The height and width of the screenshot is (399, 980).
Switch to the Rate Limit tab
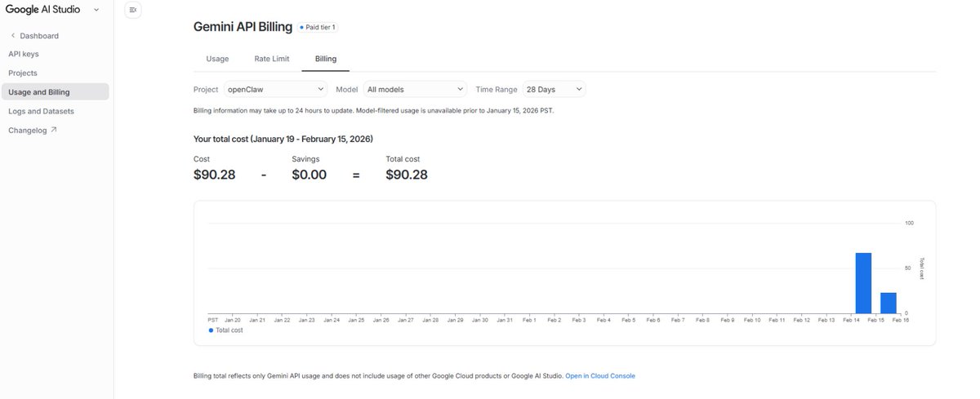(272, 59)
